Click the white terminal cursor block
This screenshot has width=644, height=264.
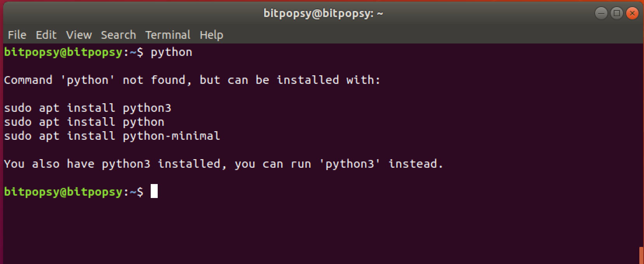pyautogui.click(x=154, y=191)
